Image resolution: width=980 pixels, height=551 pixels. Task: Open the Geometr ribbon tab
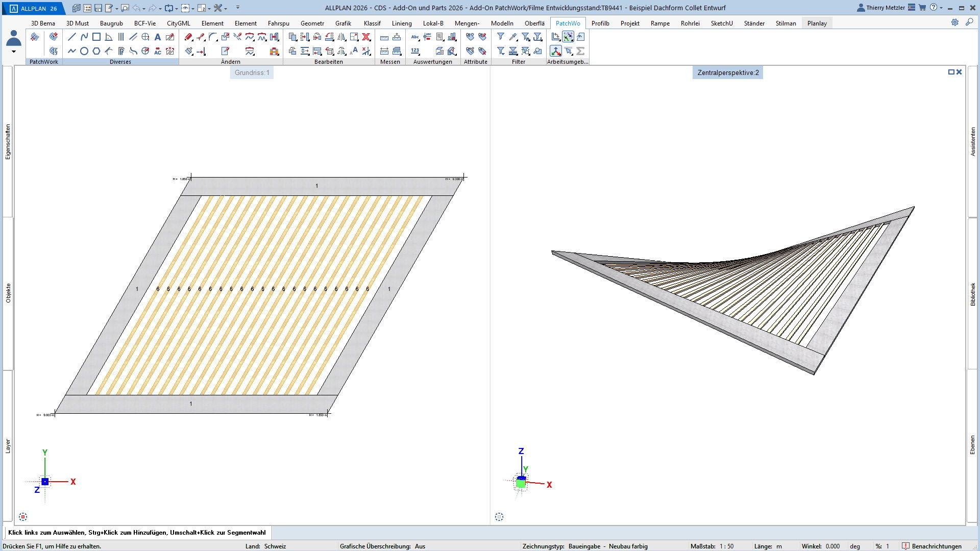312,23
